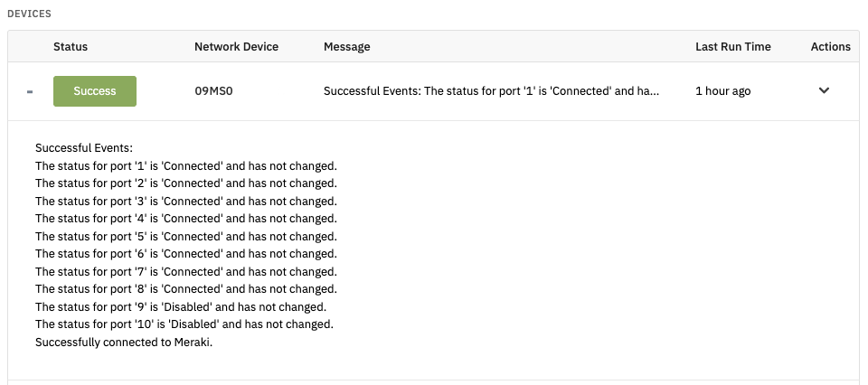The image size is (868, 385).
Task: Click the truncated Successful Events message
Action: (492, 91)
